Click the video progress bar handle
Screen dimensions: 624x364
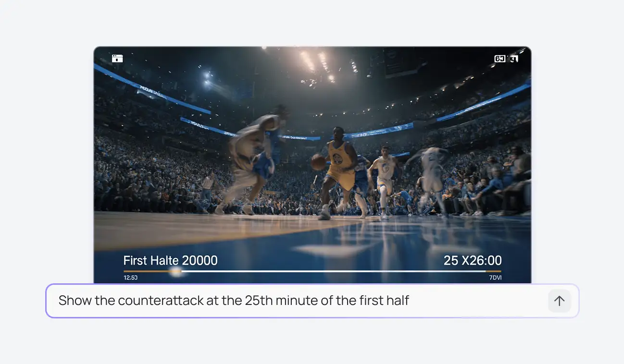[x=176, y=271]
